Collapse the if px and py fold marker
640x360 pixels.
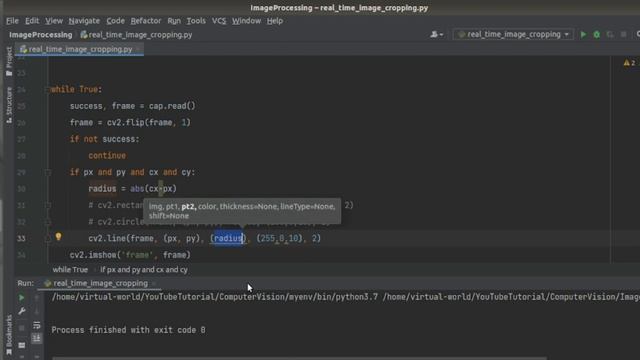(48, 172)
